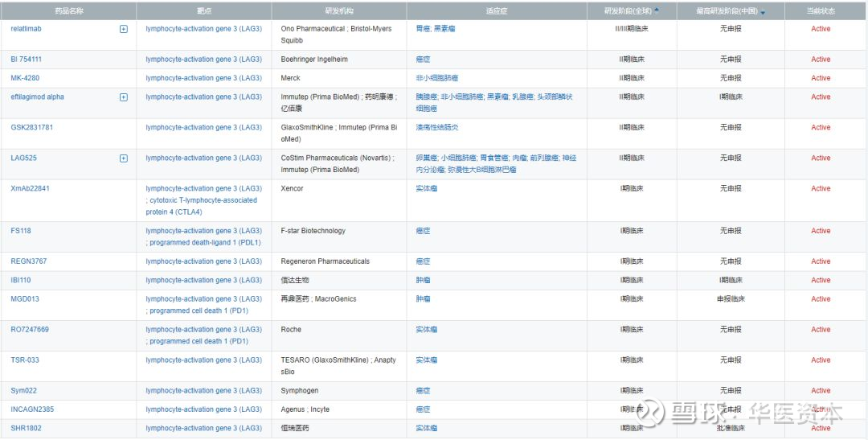This screenshot has height=440, width=868.
Task: Click the LAG3 target link for MK-4280
Action: pyautogui.click(x=203, y=78)
